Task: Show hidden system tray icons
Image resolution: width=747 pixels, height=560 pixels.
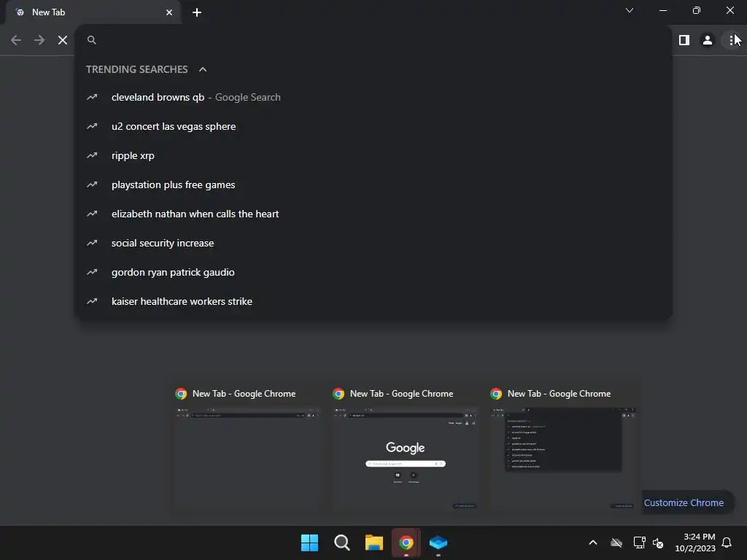Action: coord(593,542)
